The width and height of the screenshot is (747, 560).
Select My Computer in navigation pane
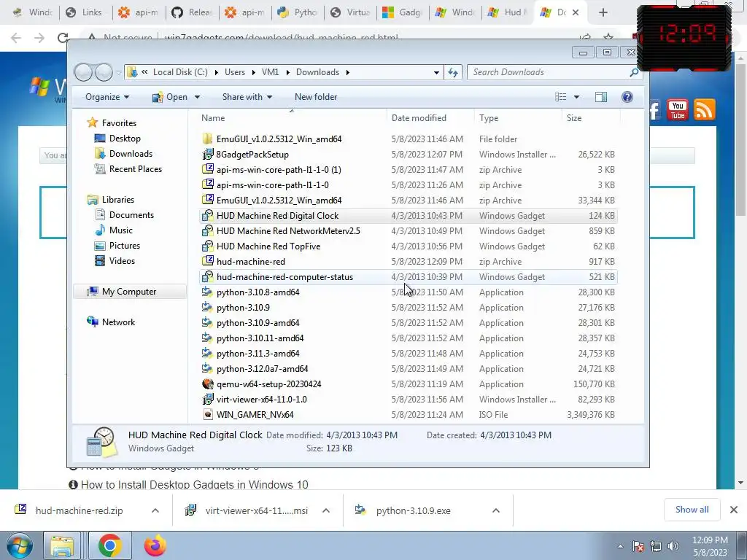coord(129,292)
